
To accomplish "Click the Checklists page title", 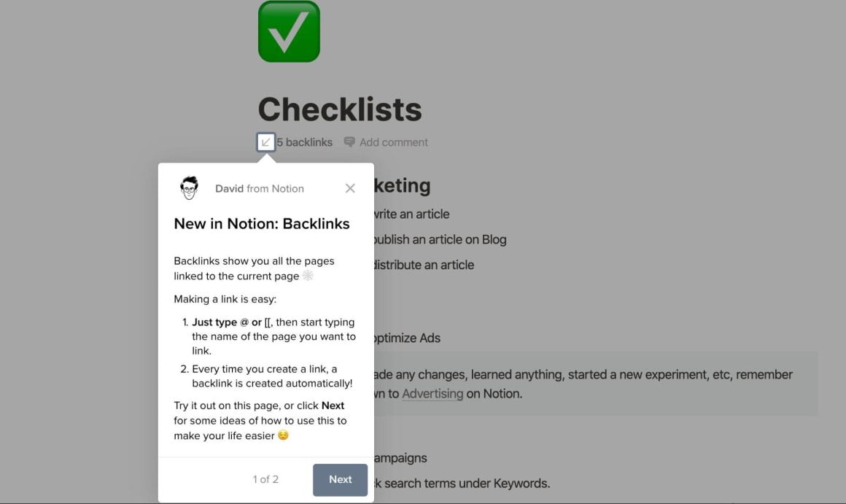I will pyautogui.click(x=339, y=110).
